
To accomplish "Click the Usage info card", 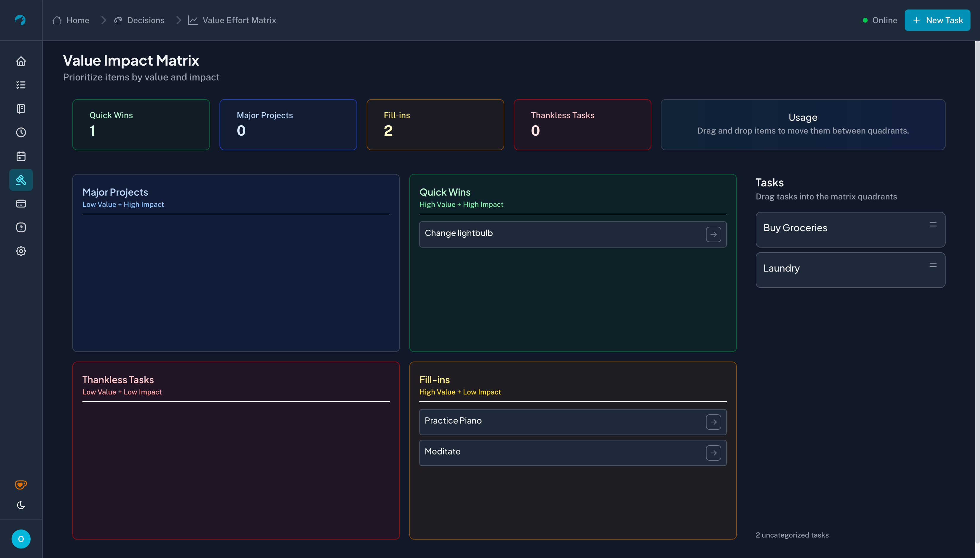I will [803, 125].
